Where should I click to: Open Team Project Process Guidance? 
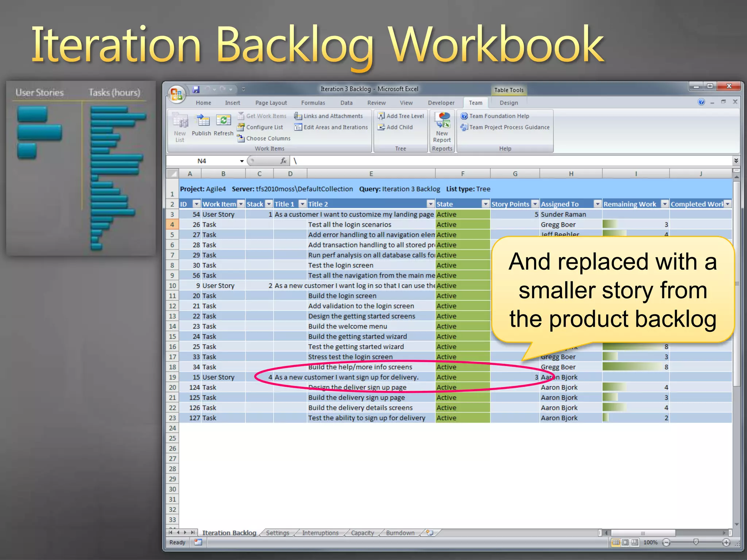[x=505, y=127]
